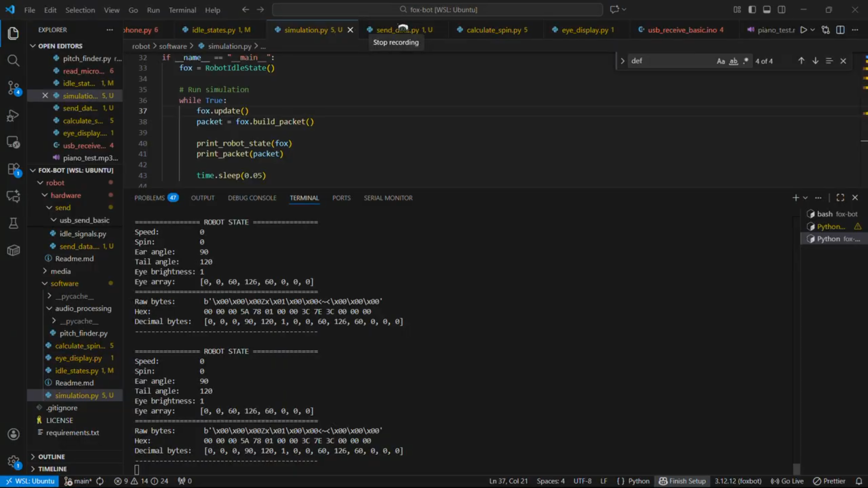Switch to the SERIAL MONITOR panel tab
Viewport: 868px width, 488px height.
pyautogui.click(x=388, y=197)
